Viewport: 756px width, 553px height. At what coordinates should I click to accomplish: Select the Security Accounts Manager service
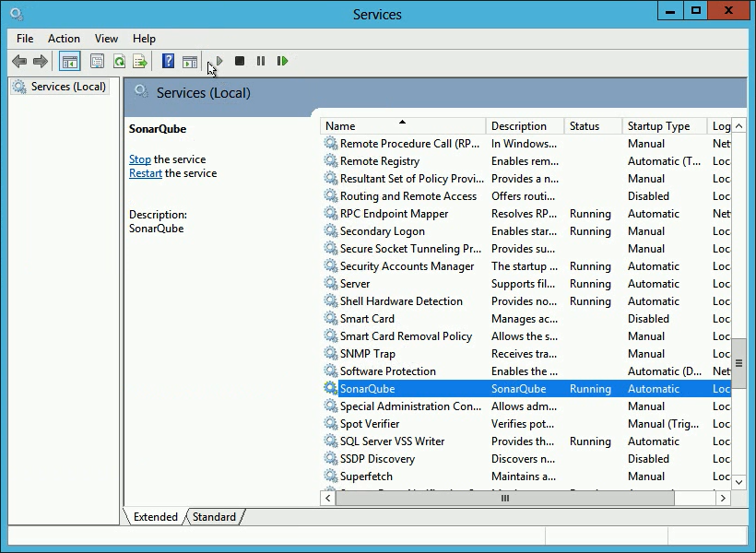pos(526,266)
